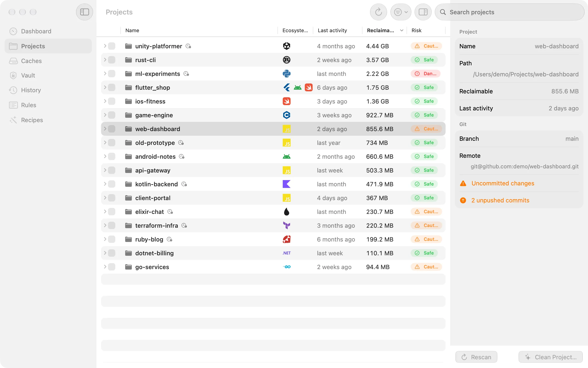Click the Search projects field

(x=509, y=12)
